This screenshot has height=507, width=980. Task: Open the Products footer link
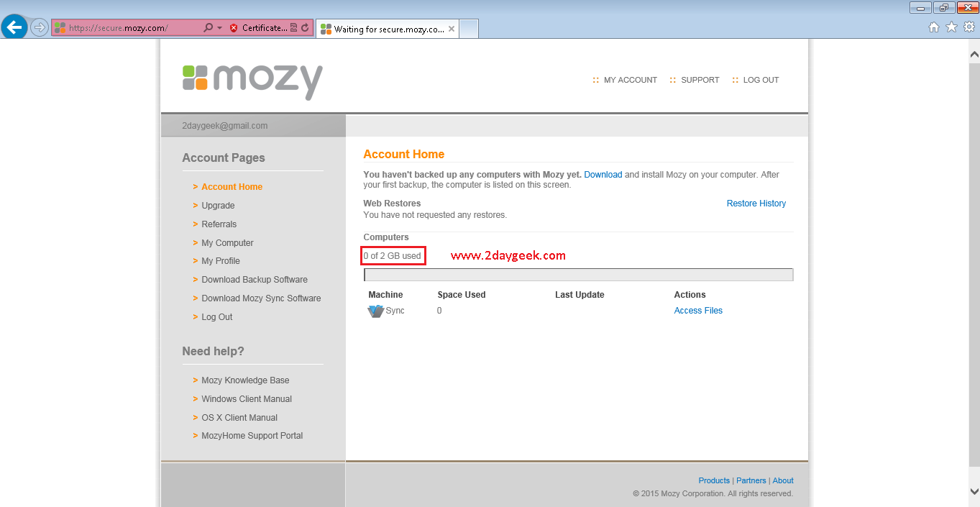714,480
